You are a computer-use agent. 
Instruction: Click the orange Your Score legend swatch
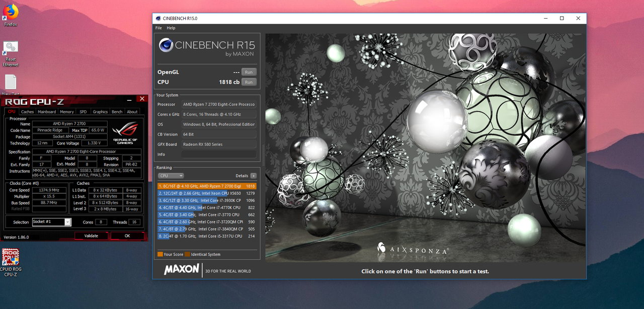pyautogui.click(x=160, y=254)
